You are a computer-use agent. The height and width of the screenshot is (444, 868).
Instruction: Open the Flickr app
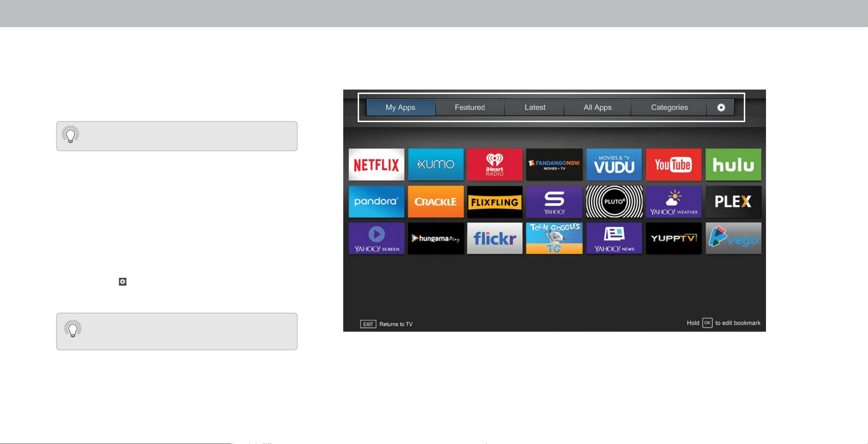point(495,238)
